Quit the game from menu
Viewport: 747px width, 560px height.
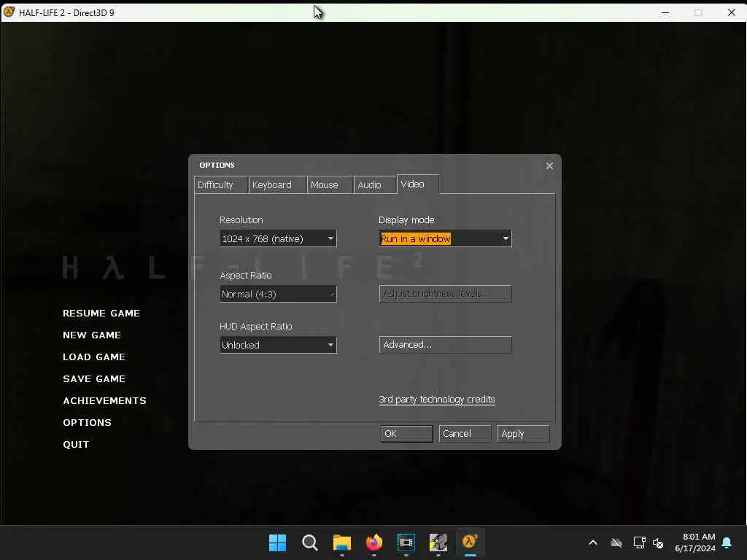[76, 445]
